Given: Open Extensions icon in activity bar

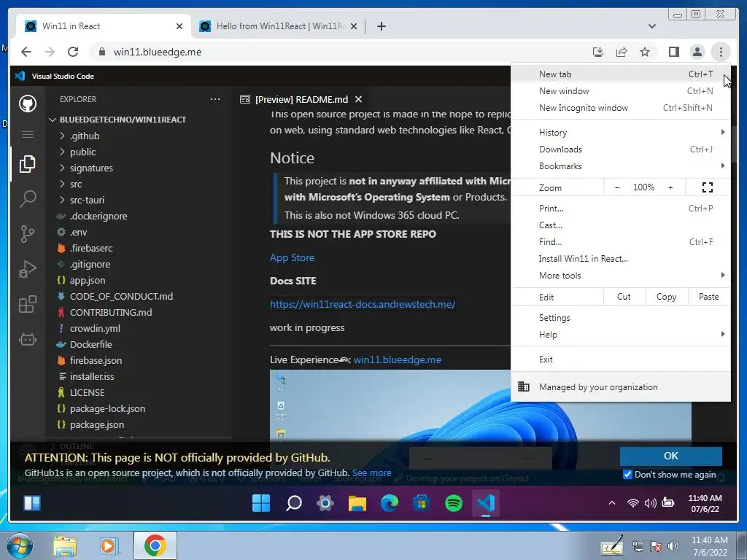Looking at the screenshot, I should coord(28,304).
